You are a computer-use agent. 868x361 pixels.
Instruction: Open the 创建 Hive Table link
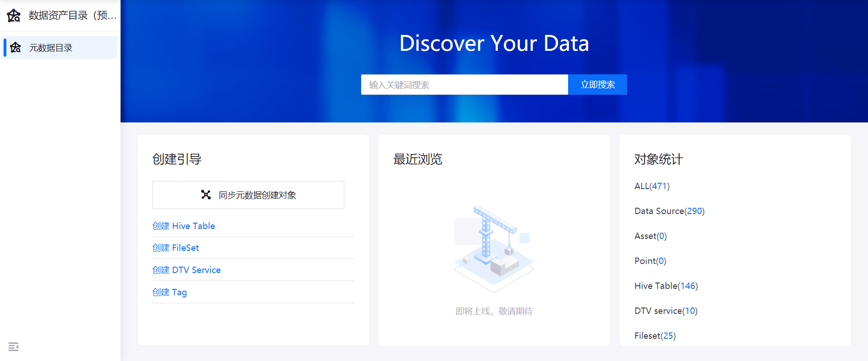tap(183, 226)
